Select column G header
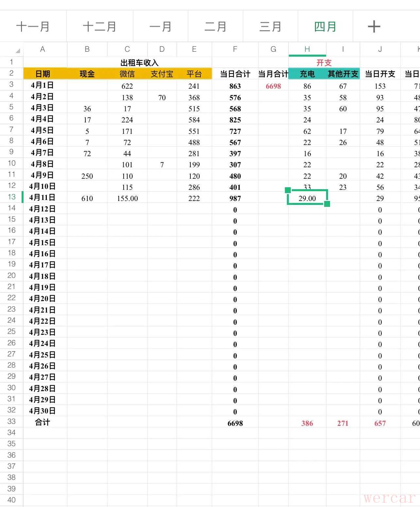420x507 pixels. click(273, 49)
